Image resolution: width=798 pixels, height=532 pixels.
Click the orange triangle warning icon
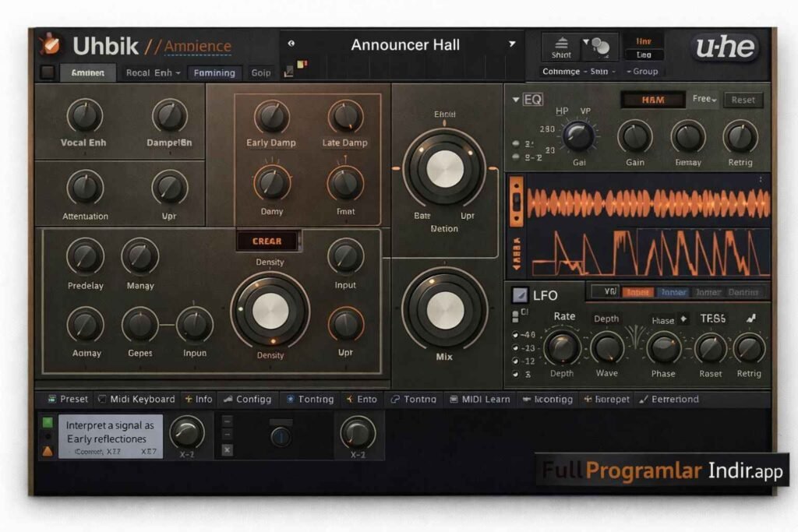point(48,451)
